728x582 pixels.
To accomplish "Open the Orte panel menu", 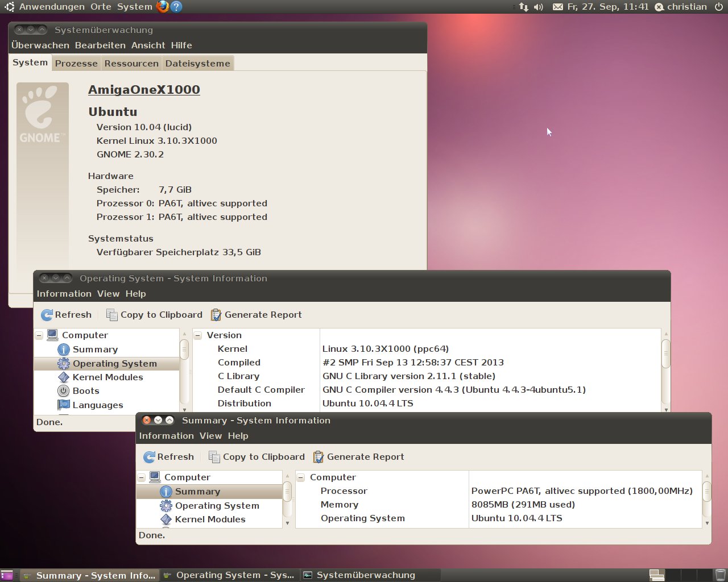I will point(101,7).
